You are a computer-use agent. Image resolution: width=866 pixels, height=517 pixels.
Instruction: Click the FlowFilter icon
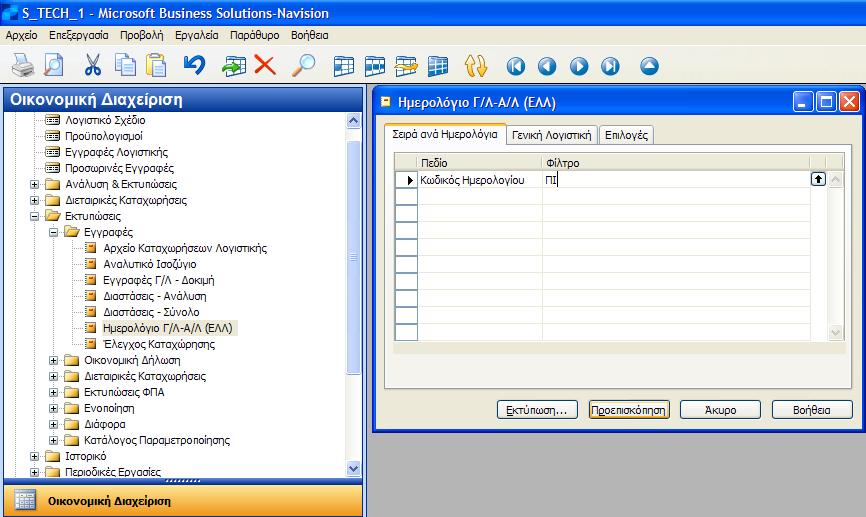[406, 66]
